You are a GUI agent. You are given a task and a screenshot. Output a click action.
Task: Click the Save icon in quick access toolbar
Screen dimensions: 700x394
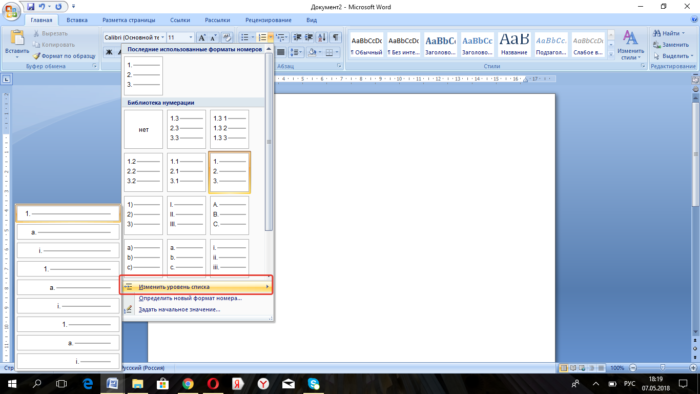(30, 7)
